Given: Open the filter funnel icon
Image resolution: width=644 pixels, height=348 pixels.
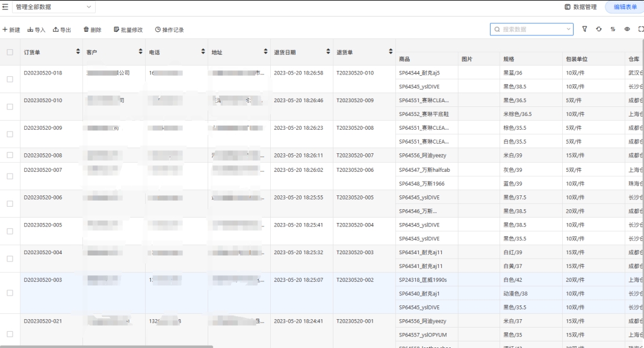Looking at the screenshot, I should click(x=584, y=29).
